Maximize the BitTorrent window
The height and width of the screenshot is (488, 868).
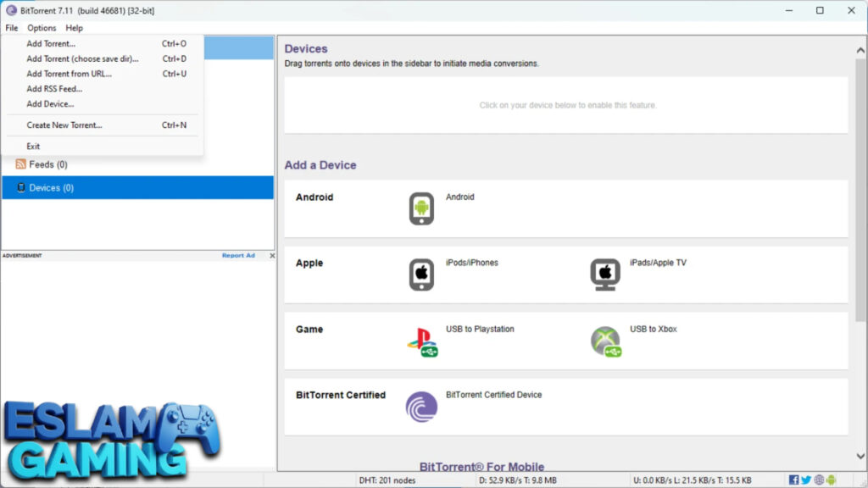(x=820, y=10)
